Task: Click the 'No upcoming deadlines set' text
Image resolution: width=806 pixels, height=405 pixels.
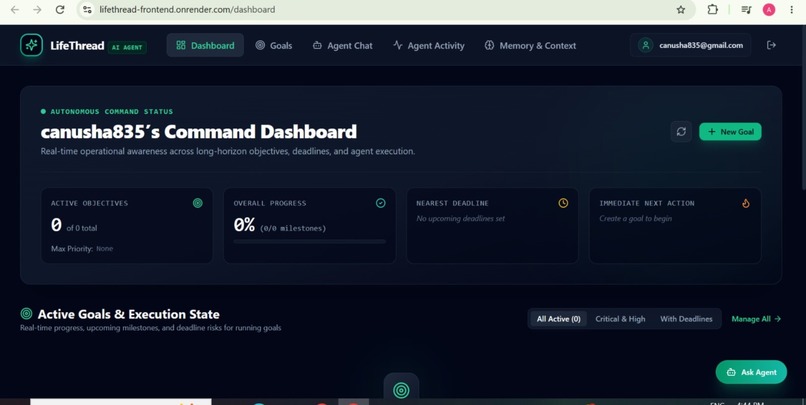Action: click(x=460, y=218)
